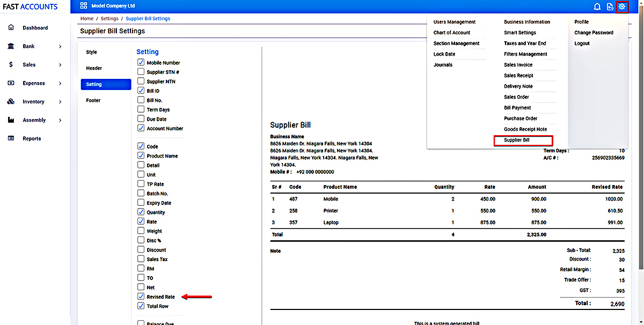644x325 pixels.
Task: Open Users Management menu entry
Action: click(455, 22)
